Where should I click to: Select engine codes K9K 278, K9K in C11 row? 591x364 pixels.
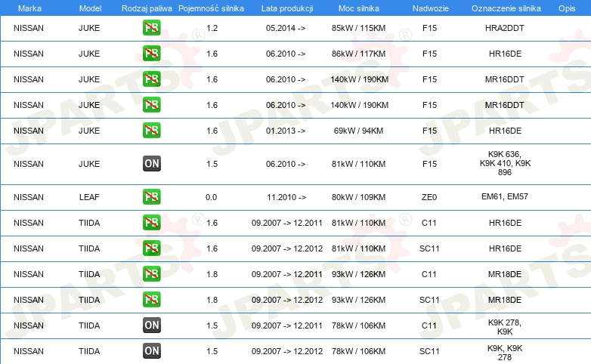click(x=505, y=327)
